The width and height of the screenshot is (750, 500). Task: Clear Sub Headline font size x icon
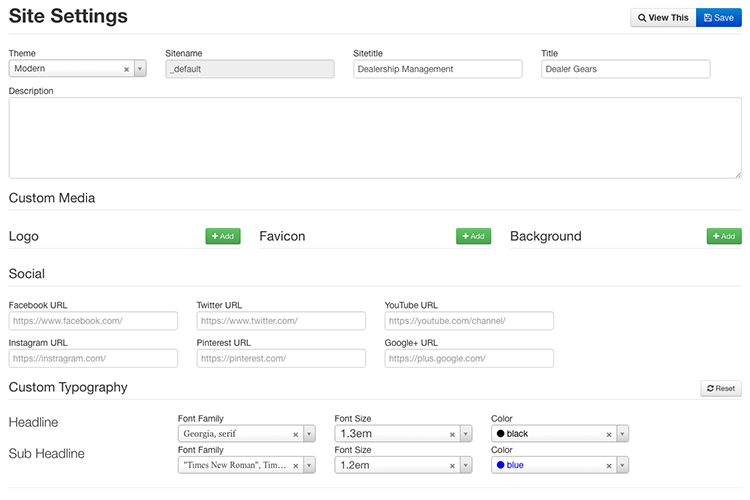(x=452, y=465)
